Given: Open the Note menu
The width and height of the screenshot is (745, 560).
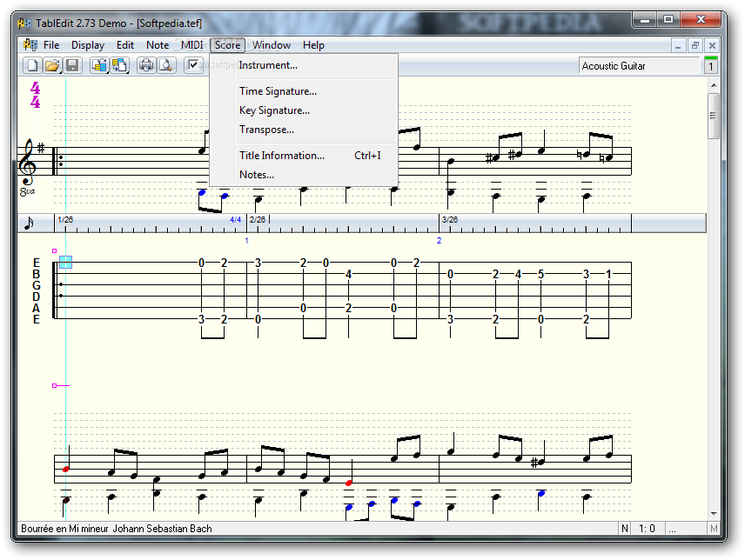Looking at the screenshot, I should coord(158,45).
